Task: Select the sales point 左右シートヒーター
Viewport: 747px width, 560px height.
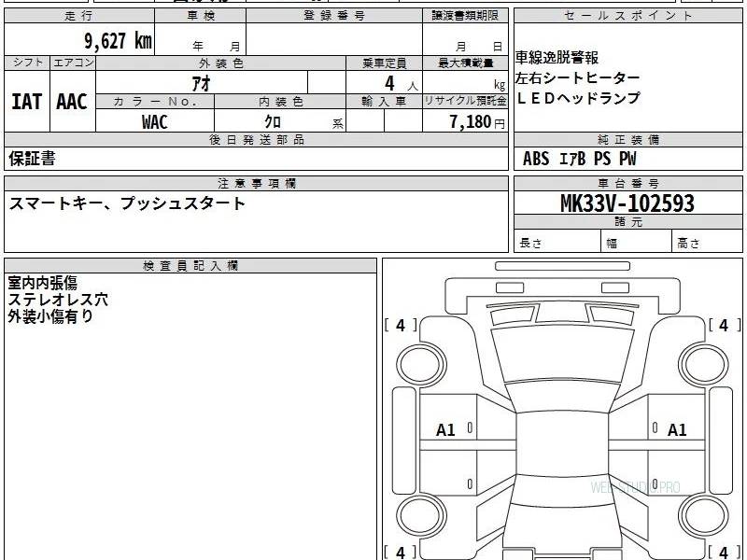Action: pos(577,77)
